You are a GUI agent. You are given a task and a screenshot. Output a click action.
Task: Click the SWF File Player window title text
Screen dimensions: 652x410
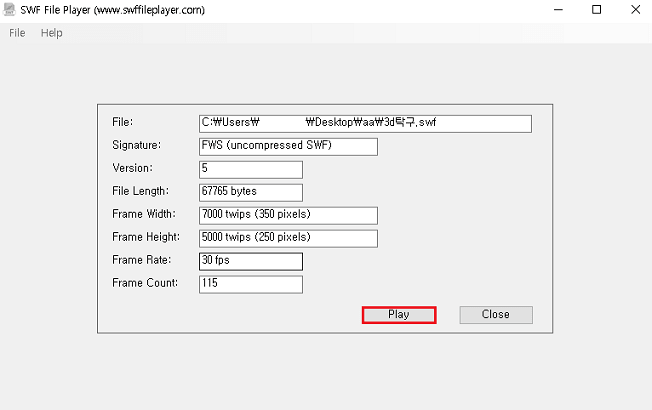click(119, 10)
